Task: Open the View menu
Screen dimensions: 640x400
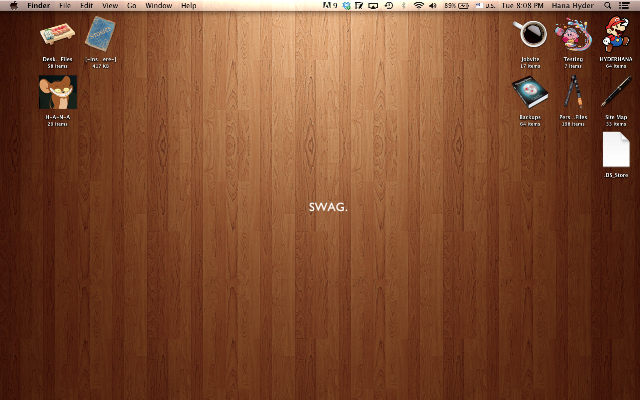Action: (110, 5)
